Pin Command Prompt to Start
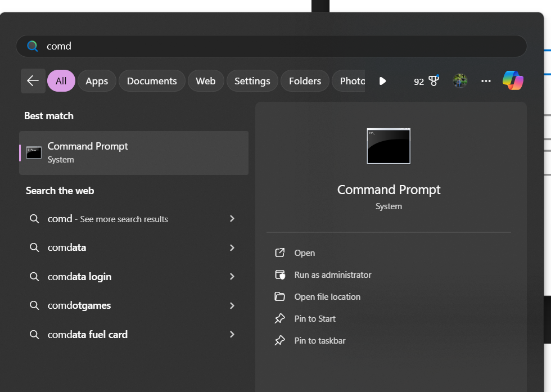This screenshot has height=392, width=551. [x=314, y=319]
